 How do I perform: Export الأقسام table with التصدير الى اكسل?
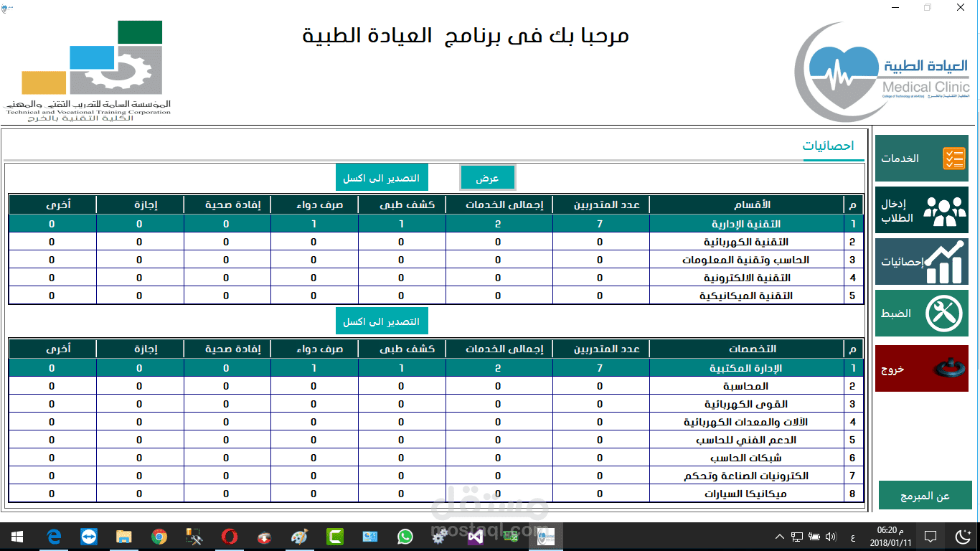[x=382, y=178]
